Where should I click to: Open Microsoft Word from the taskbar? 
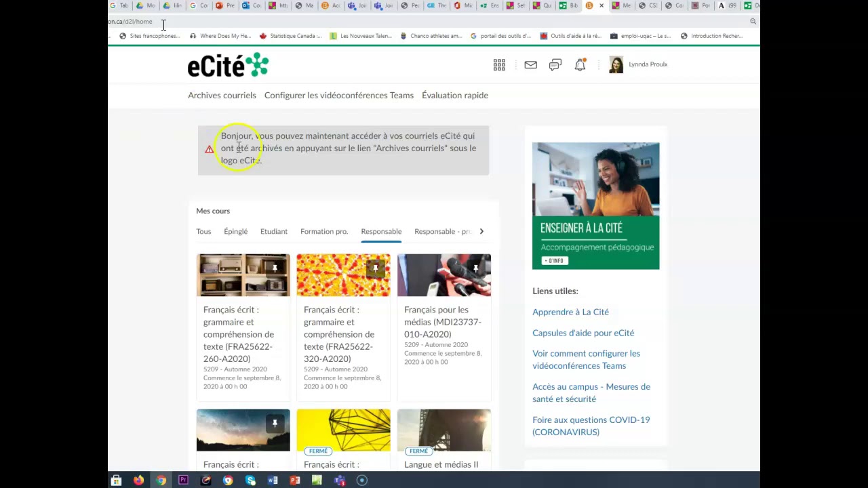273,481
